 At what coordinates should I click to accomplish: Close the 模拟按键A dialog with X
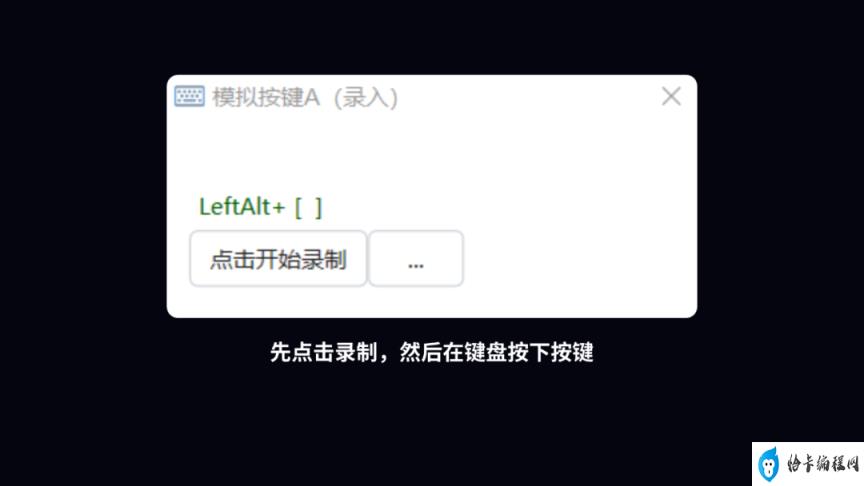click(x=671, y=96)
